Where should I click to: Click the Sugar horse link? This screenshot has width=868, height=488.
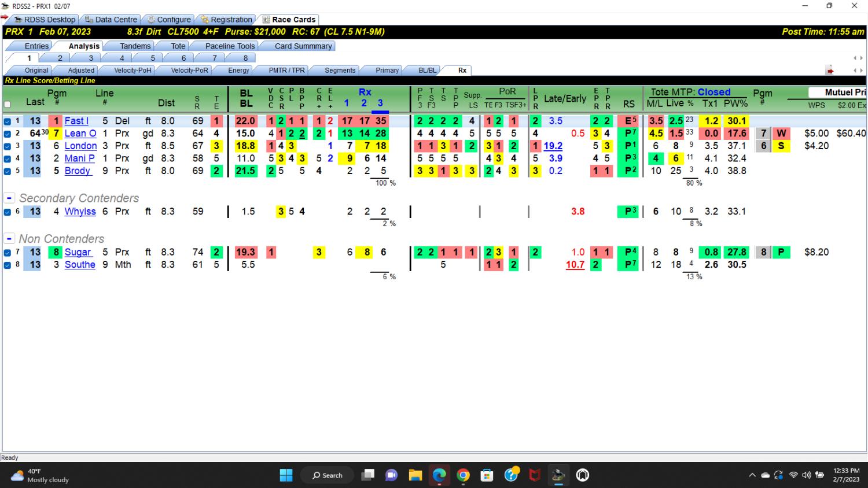[78, 252]
